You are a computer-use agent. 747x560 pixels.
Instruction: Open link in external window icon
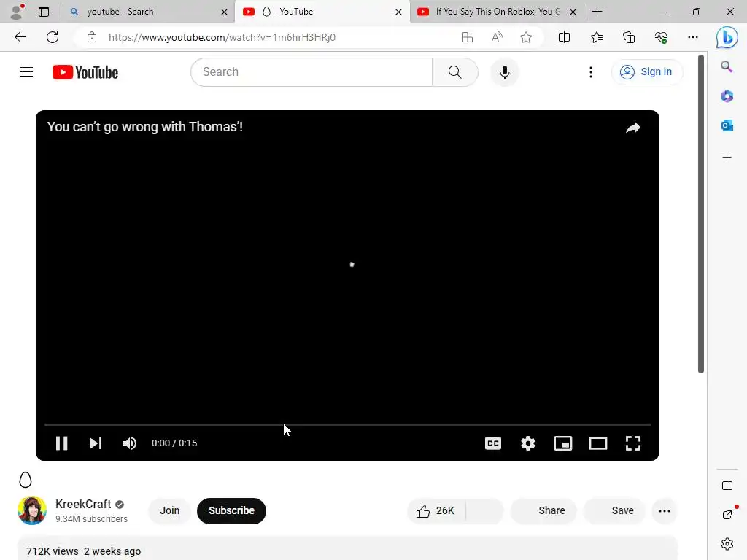pyautogui.click(x=727, y=515)
